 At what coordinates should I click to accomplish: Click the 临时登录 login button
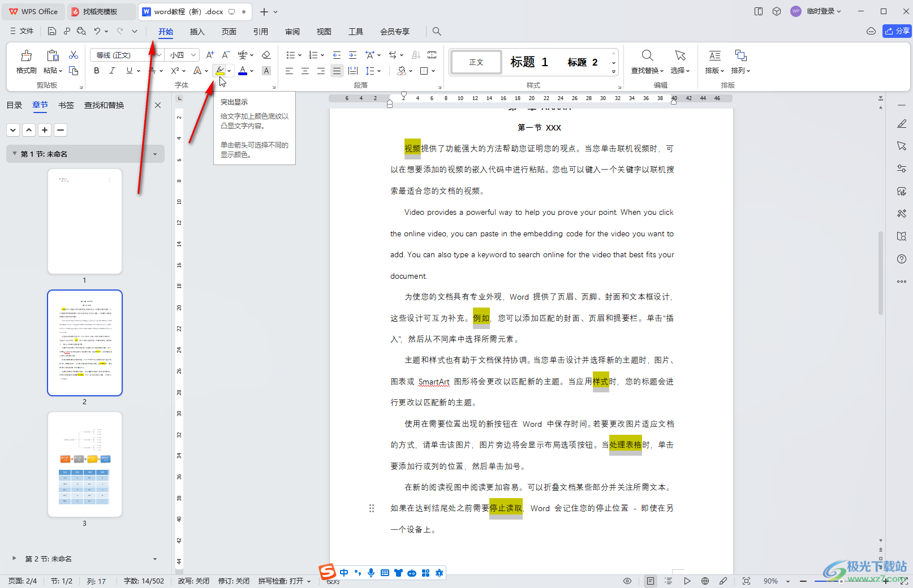pyautogui.click(x=816, y=11)
